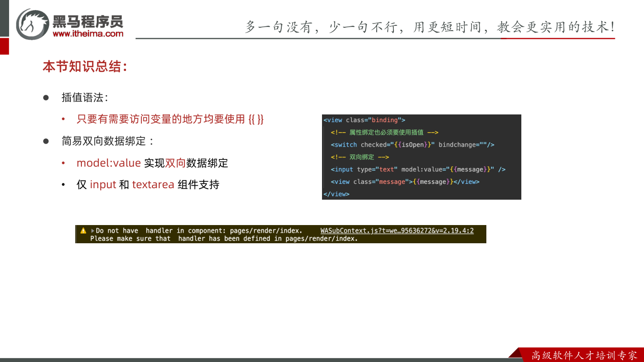Image resolution: width=644 pixels, height=362 pixels.
Task: Select the slogan text starting with 多一句没有
Action: (430, 27)
